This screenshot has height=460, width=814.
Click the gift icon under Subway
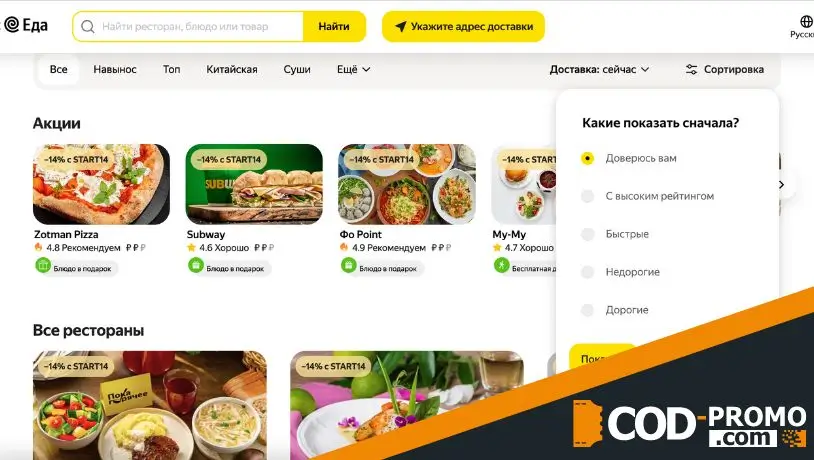(x=195, y=266)
